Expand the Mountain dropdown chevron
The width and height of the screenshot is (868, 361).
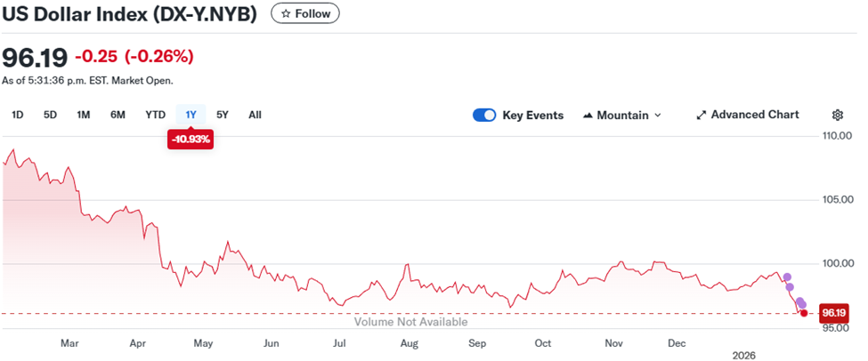658,115
